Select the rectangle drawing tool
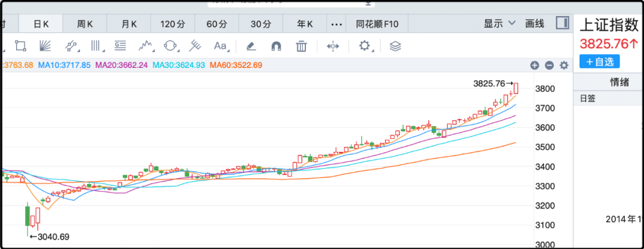Image resolution: width=644 pixels, height=249 pixels. click(x=20, y=46)
